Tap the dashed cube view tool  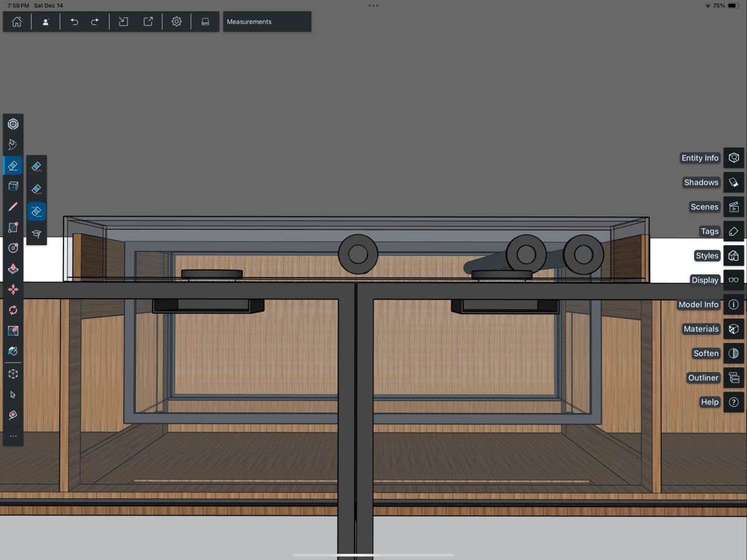click(13, 374)
